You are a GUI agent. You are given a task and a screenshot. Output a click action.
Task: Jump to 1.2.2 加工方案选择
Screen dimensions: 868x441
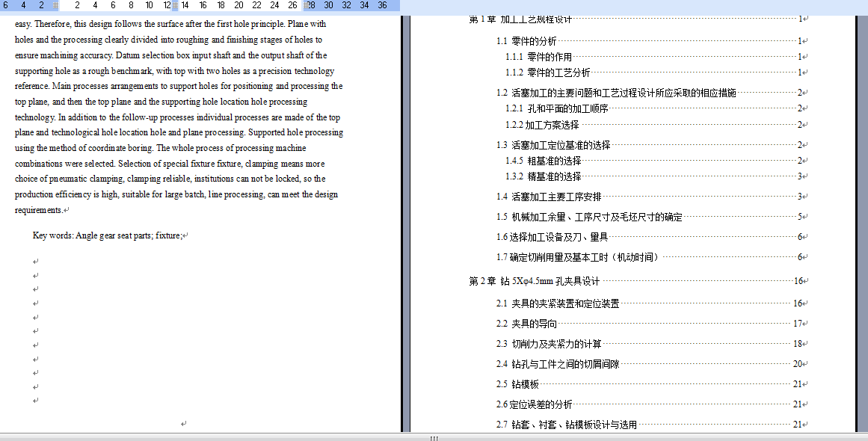(x=656, y=125)
